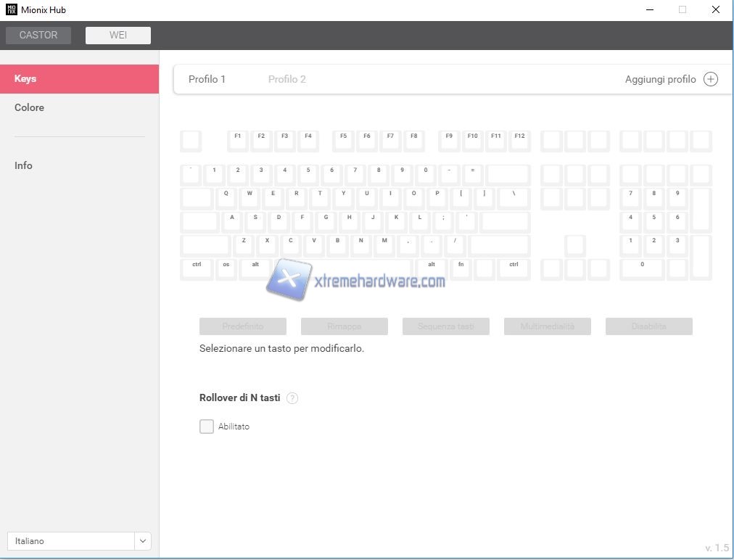Expand language list with chevron arrow
This screenshot has width=734, height=560.
tap(143, 541)
